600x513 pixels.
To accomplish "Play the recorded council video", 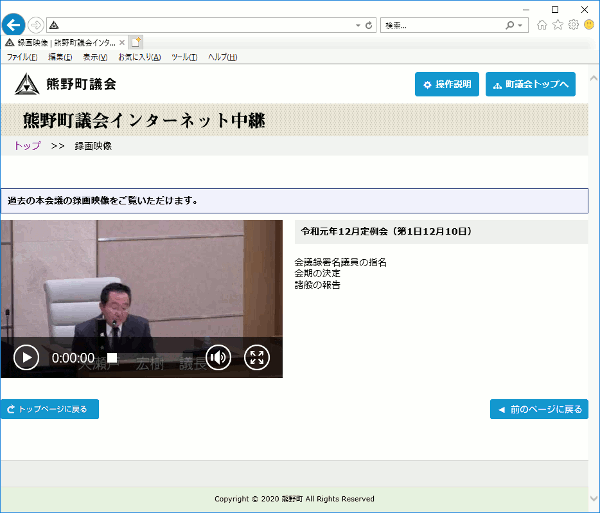I will coord(26,358).
